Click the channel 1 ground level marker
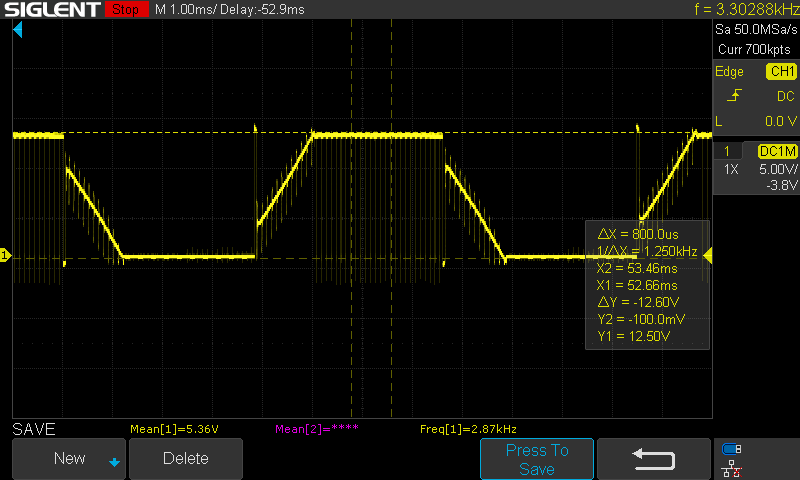Viewport: 800px width, 480px height. coord(5,256)
